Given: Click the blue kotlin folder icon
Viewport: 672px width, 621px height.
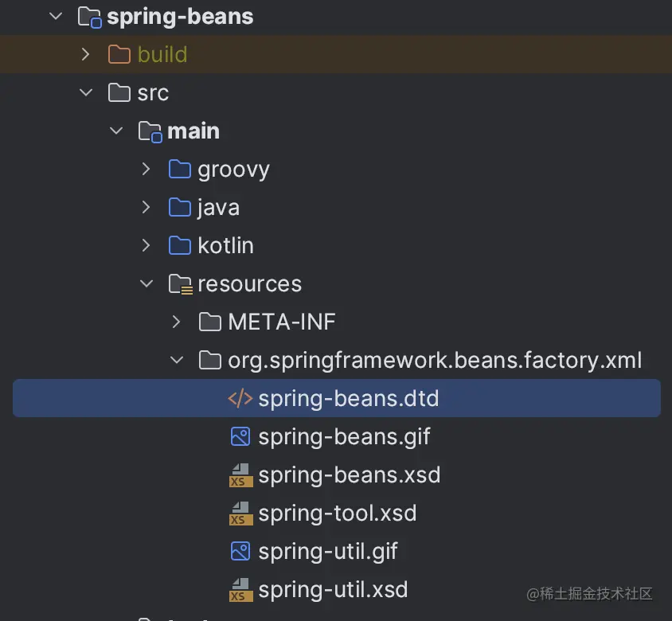Looking at the screenshot, I should coord(180,245).
